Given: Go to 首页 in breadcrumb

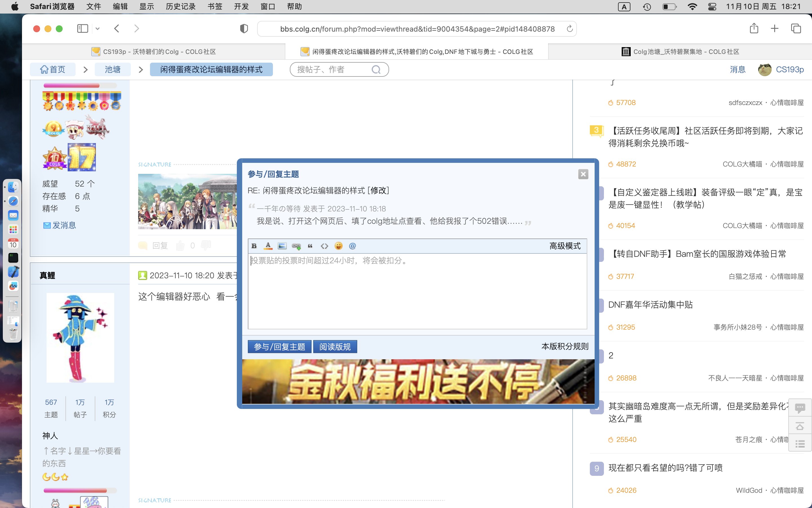Looking at the screenshot, I should click(x=53, y=69).
